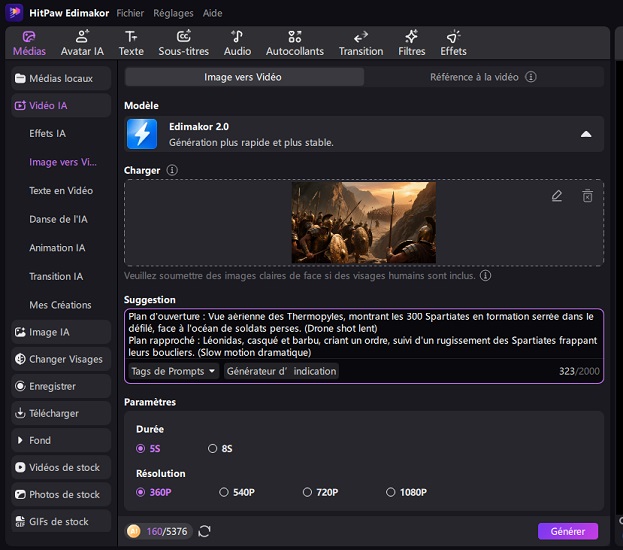Open the Transition panel
The image size is (623, 550).
click(361, 43)
